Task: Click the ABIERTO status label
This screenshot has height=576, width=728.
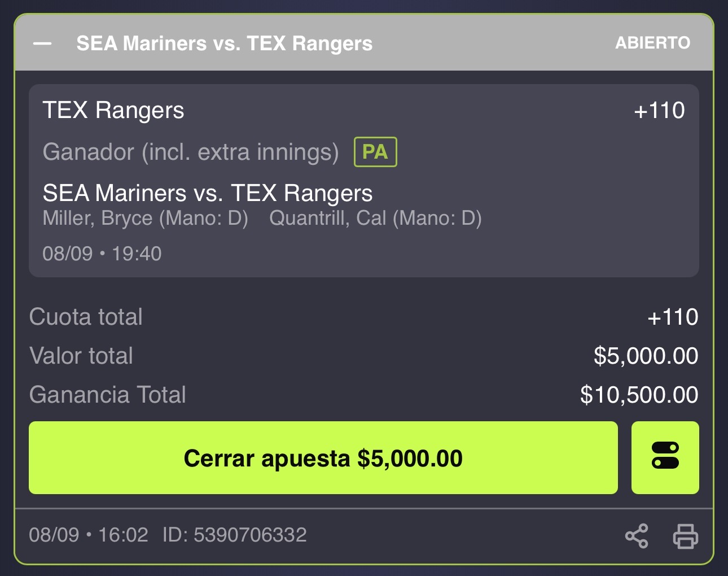Action: click(653, 43)
